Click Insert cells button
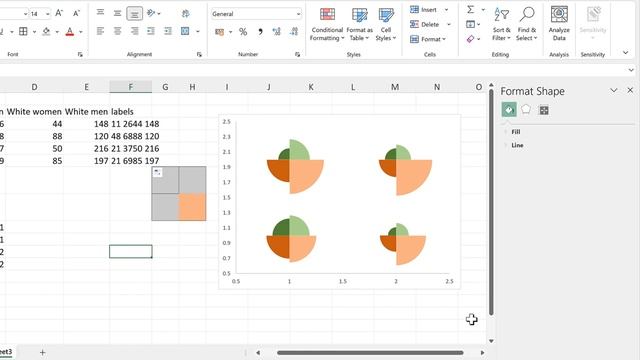The image size is (640, 360). (x=424, y=9)
